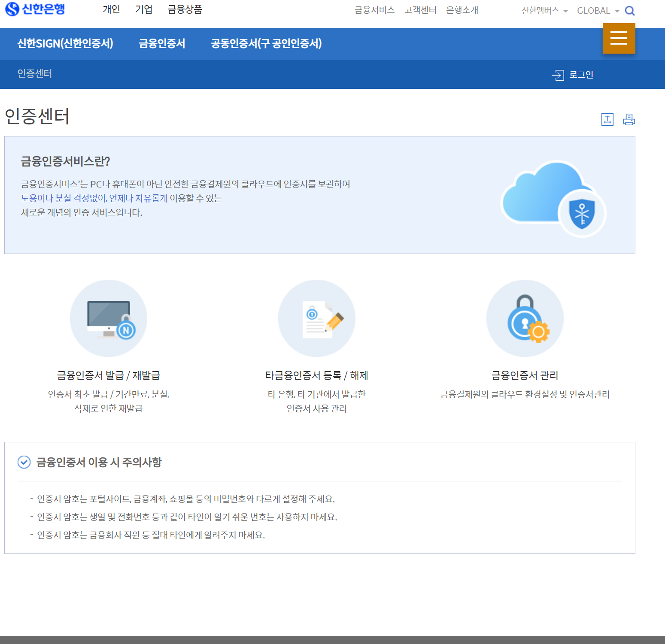This screenshot has width=665, height=644.
Task: Click the 금융인증서 이용 시 주의사항 heading
Action: coord(99,462)
